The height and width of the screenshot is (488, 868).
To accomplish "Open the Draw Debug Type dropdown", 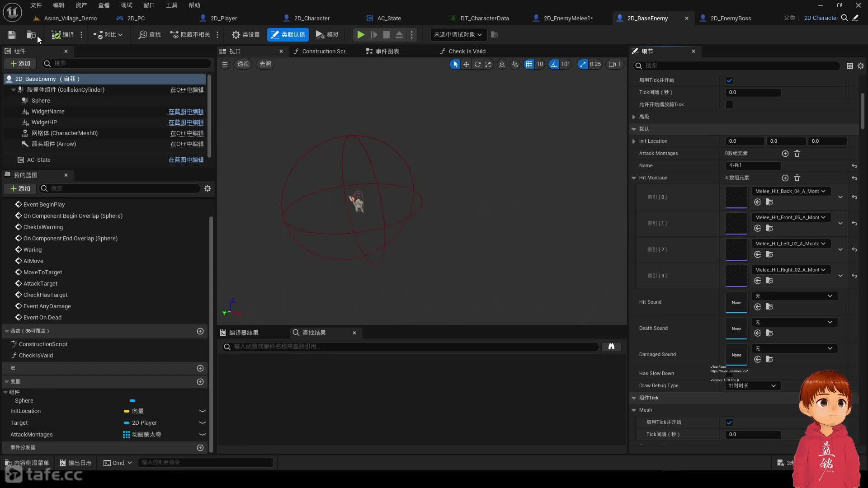I will click(752, 386).
